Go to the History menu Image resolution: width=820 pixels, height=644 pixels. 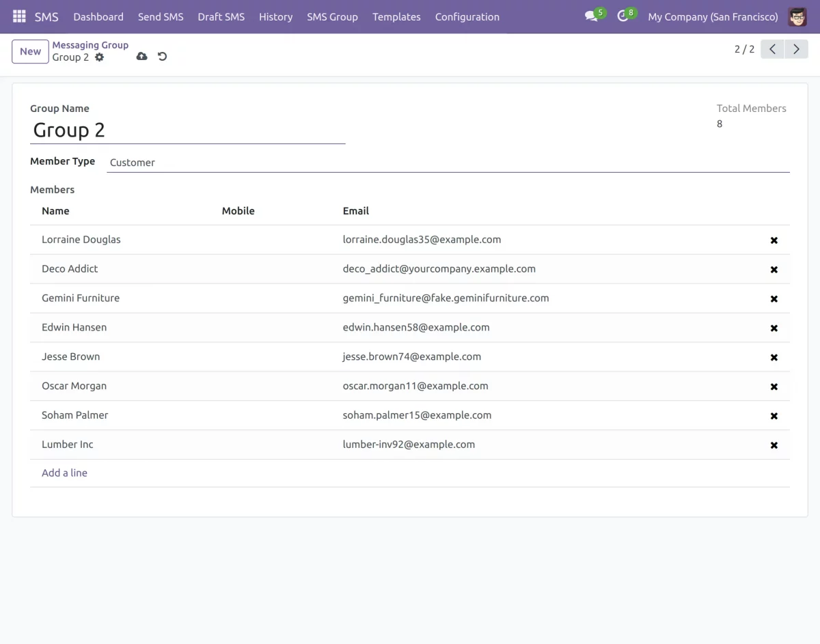pyautogui.click(x=275, y=16)
